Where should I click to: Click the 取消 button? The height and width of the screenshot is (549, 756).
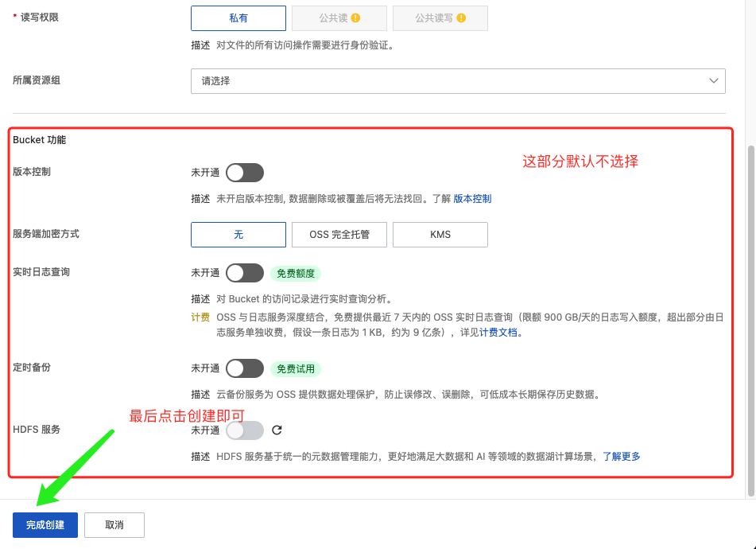click(114, 525)
